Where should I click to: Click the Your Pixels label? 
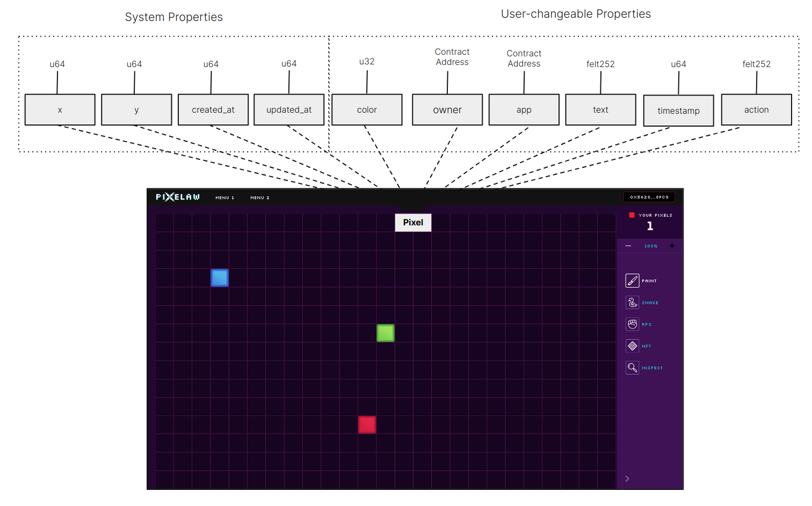click(655, 215)
